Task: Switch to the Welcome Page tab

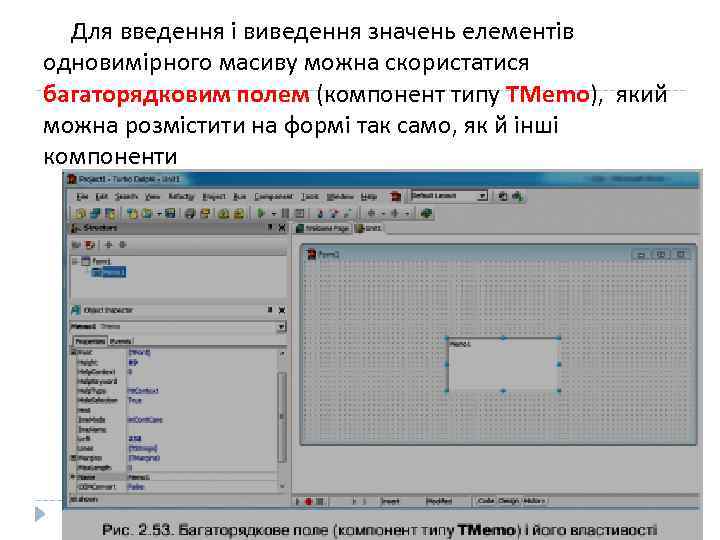Action: click(x=322, y=228)
